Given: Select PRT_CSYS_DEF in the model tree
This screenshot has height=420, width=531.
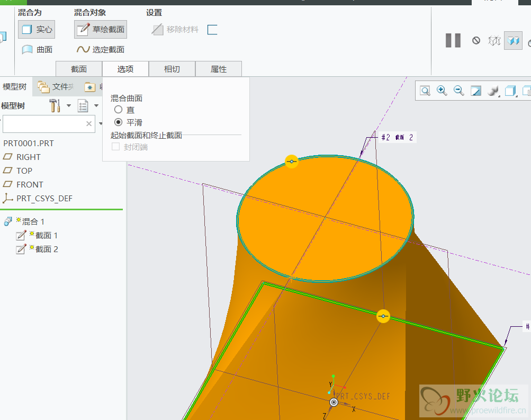Looking at the screenshot, I should pos(44,199).
